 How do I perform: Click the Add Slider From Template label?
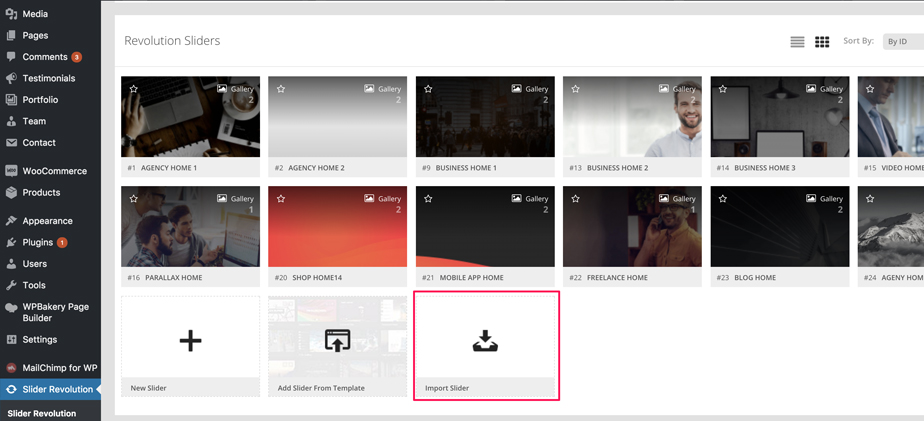[321, 388]
